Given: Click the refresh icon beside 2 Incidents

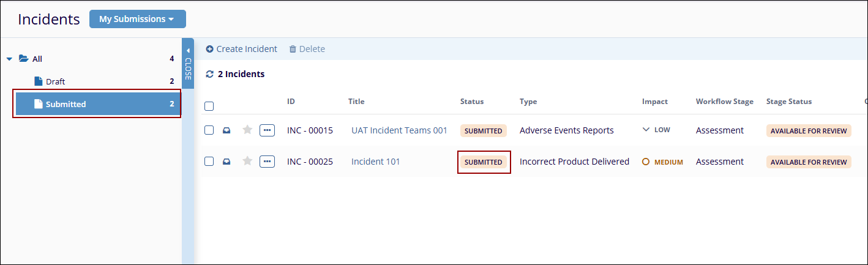Looking at the screenshot, I should coord(210,74).
